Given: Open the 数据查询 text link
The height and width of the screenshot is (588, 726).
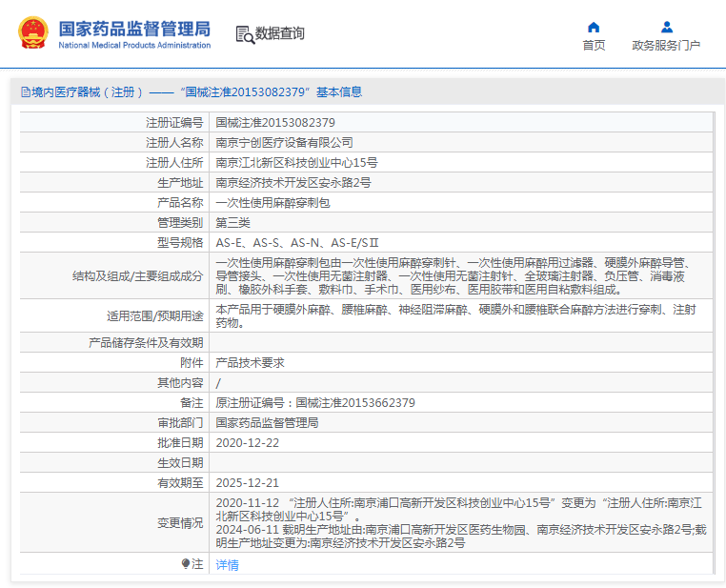Looking at the screenshot, I should coord(280,33).
